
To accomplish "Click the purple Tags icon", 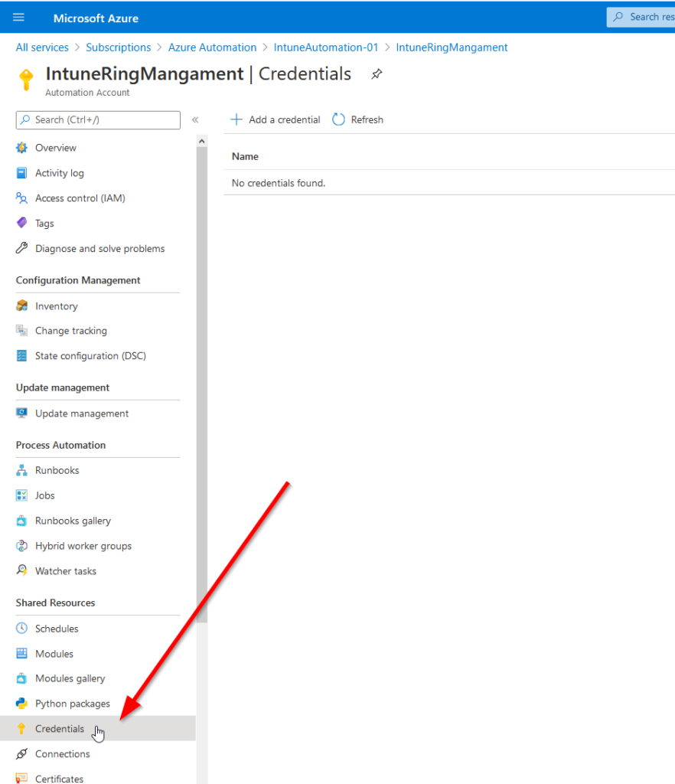I will pos(21,223).
